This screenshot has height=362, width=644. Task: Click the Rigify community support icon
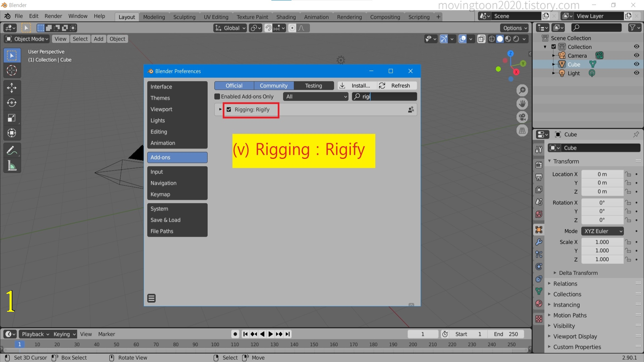click(411, 110)
